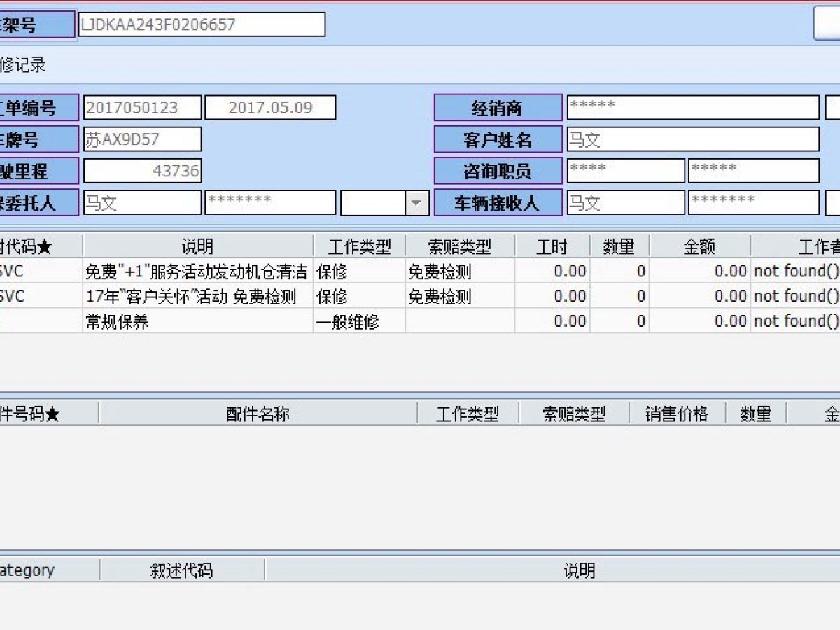Click the 销售价格 column header
This screenshot has height=630, width=840.
click(x=676, y=414)
